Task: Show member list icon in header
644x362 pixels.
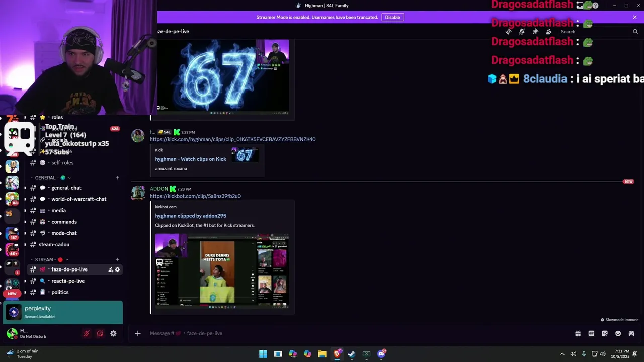Action: tap(549, 31)
